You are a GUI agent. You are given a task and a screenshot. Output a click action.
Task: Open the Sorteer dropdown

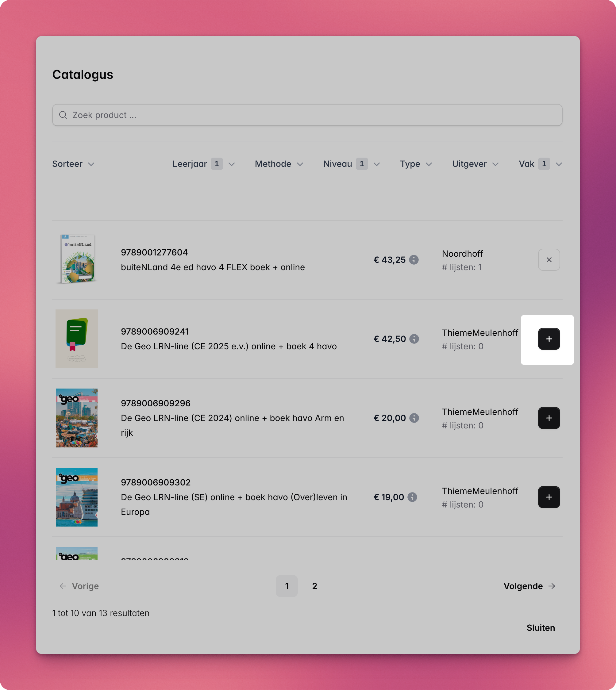tap(73, 164)
